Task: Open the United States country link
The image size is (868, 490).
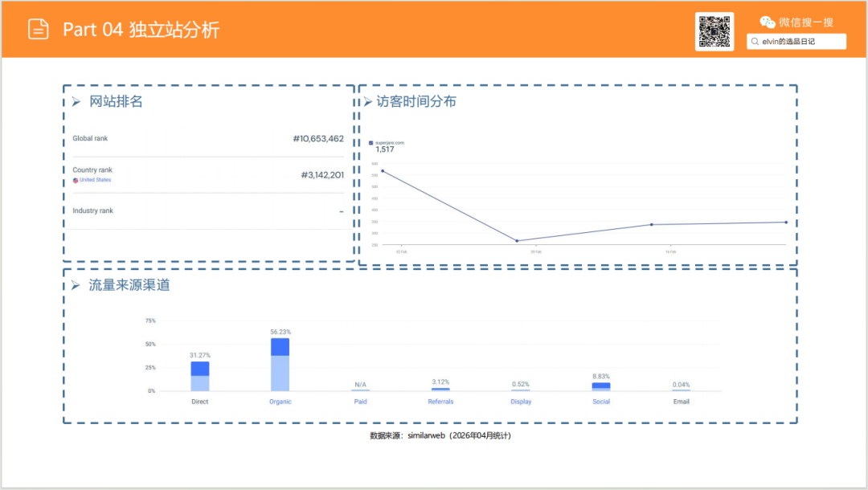Action: (x=95, y=180)
